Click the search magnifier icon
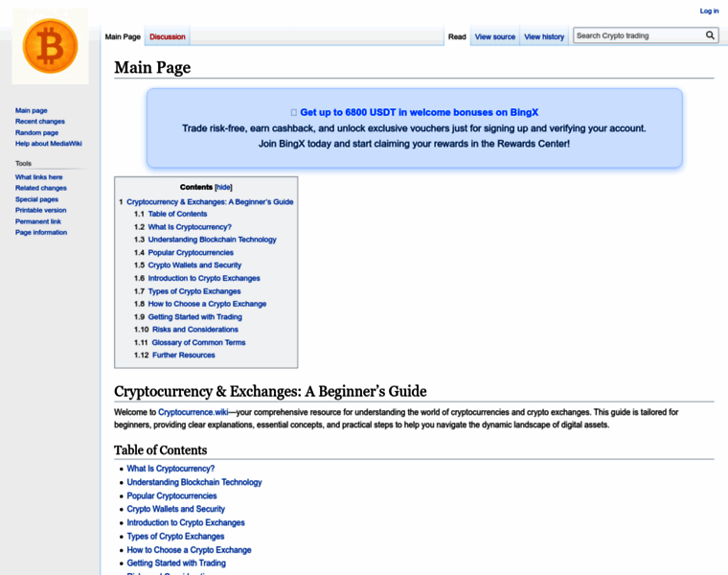Image resolution: width=728 pixels, height=575 pixels. click(710, 35)
